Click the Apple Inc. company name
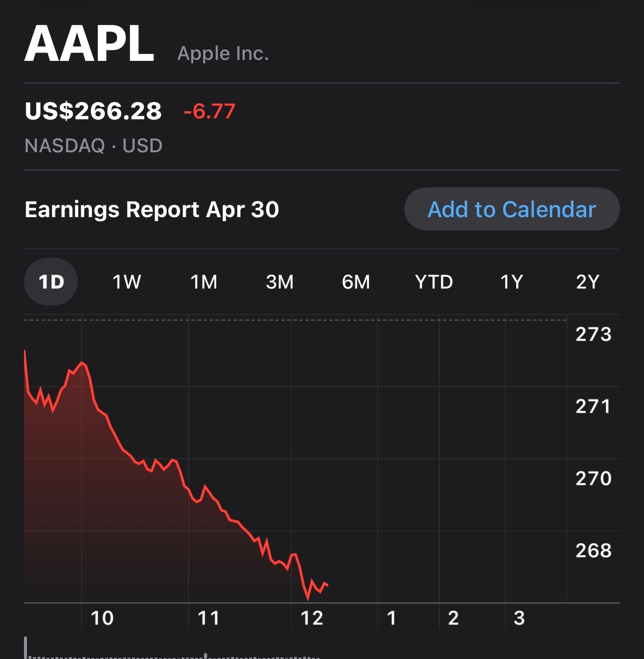This screenshot has width=644, height=659. point(223,53)
